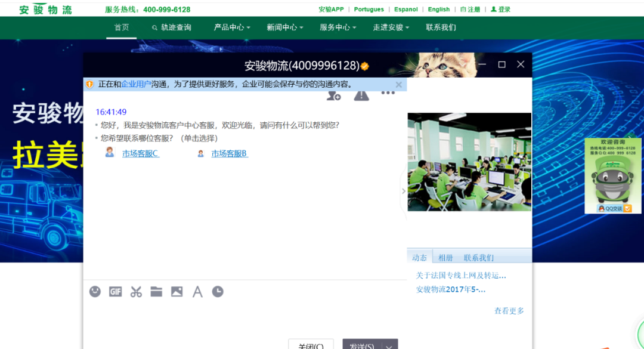Viewport: 644px width, 349px height.
Task: Click the folder icon to send file
Action: [x=156, y=292]
